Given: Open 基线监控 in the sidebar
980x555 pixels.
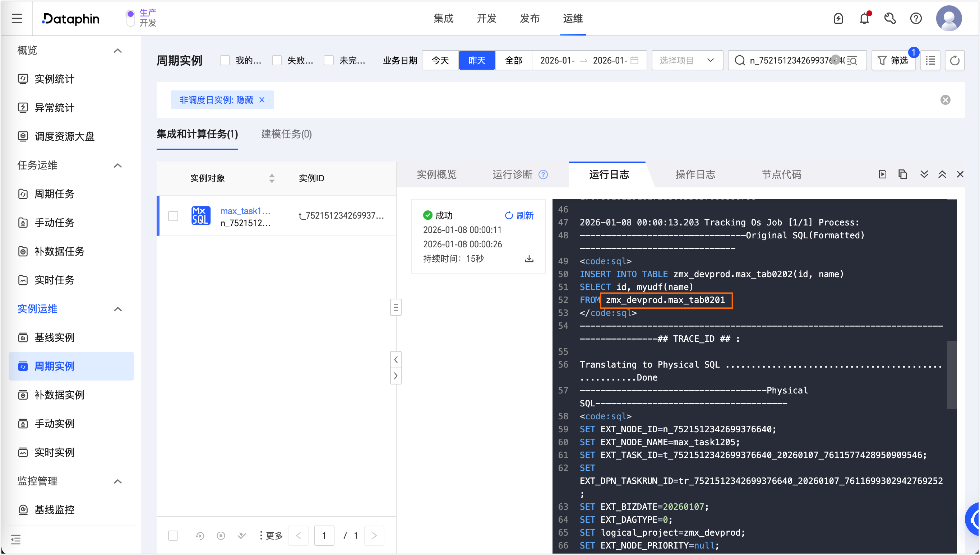Looking at the screenshot, I should click(71, 510).
